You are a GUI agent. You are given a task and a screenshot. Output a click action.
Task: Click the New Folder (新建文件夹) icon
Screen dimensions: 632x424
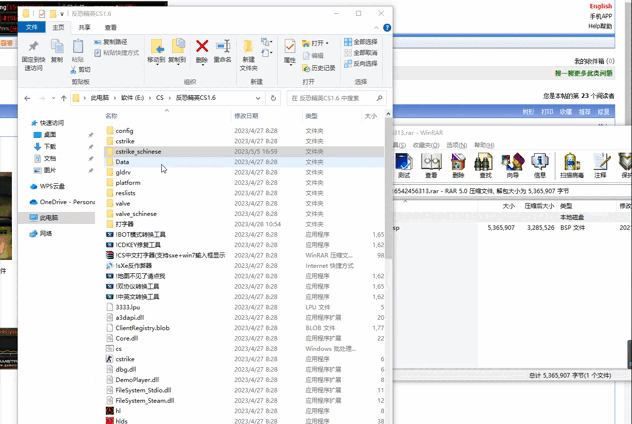click(x=248, y=50)
